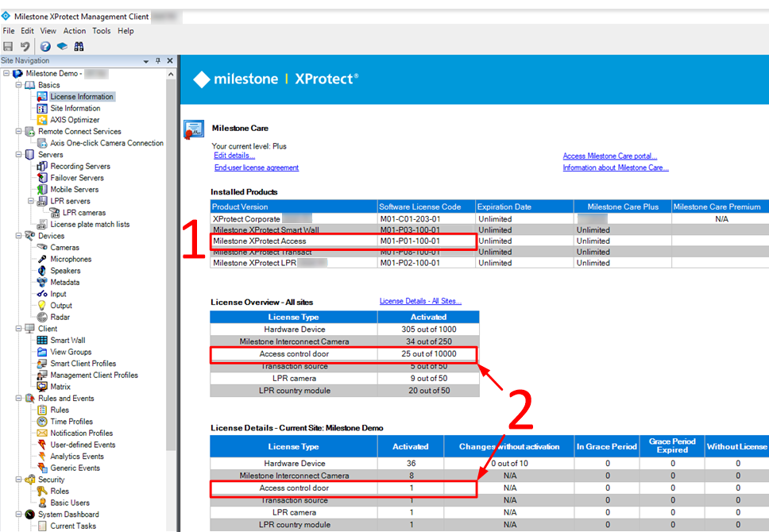Click the Edit details link
This screenshot has width=769, height=532.
point(234,156)
